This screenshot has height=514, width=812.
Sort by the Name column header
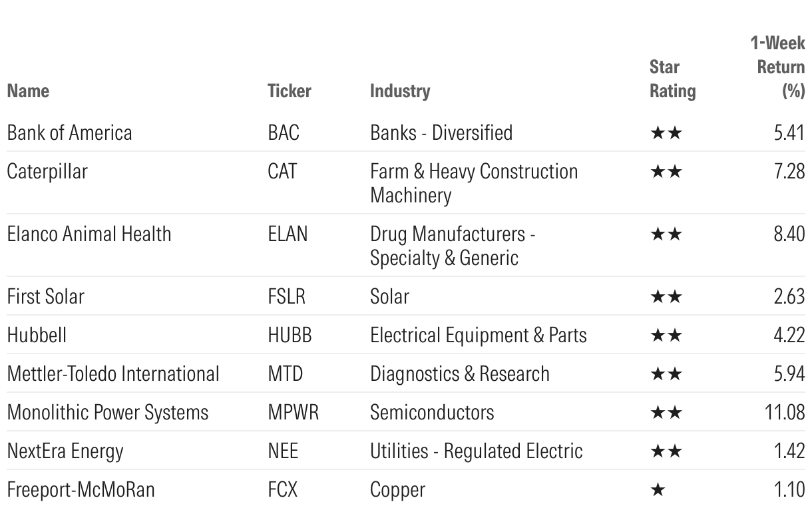[x=28, y=91]
